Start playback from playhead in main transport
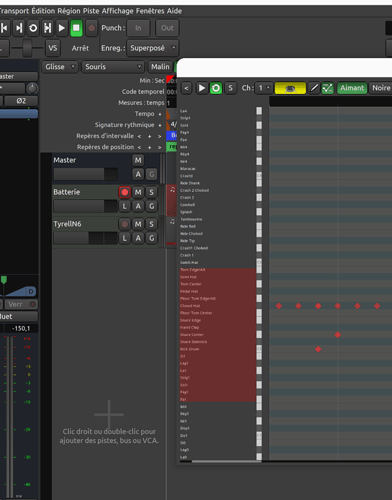Screen dimensions: 392x500 [x=62, y=28]
